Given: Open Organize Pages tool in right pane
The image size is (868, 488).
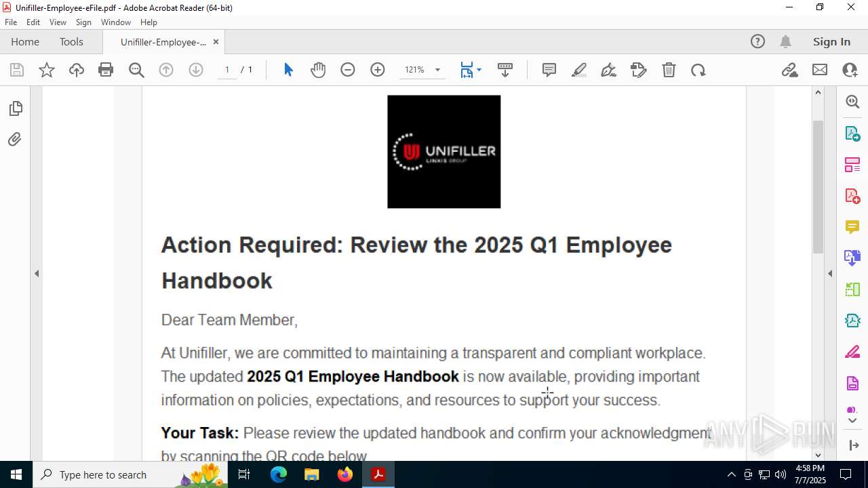Looking at the screenshot, I should pyautogui.click(x=852, y=165).
